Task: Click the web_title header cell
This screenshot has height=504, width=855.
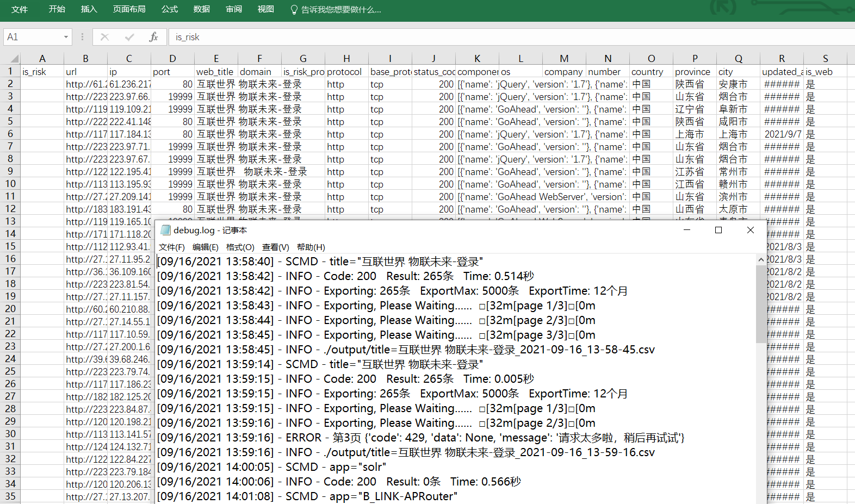Action: [216, 72]
